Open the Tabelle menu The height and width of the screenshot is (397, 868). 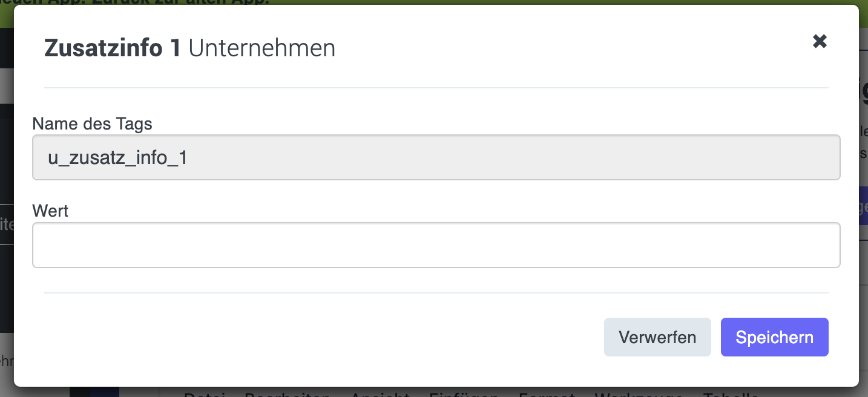tap(731, 393)
